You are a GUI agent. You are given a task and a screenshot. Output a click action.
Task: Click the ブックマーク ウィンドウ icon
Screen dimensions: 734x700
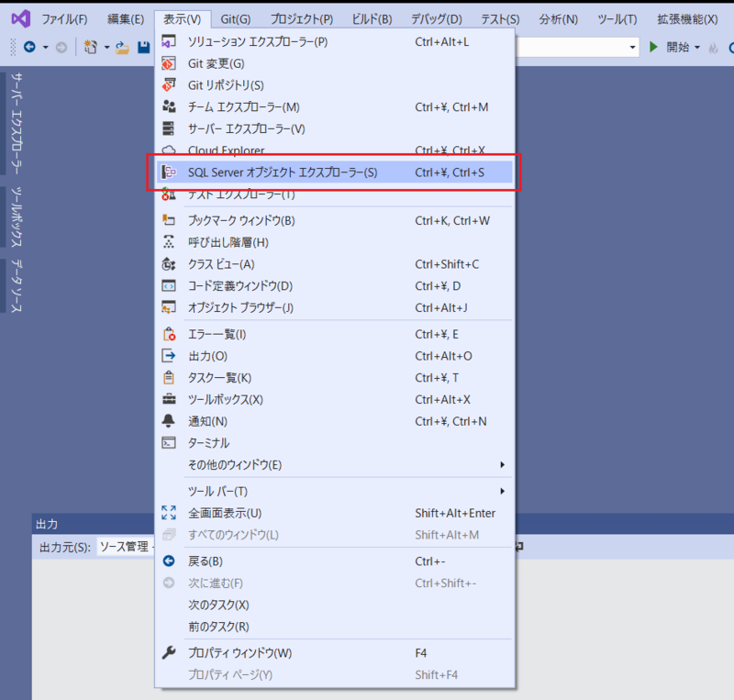(169, 220)
